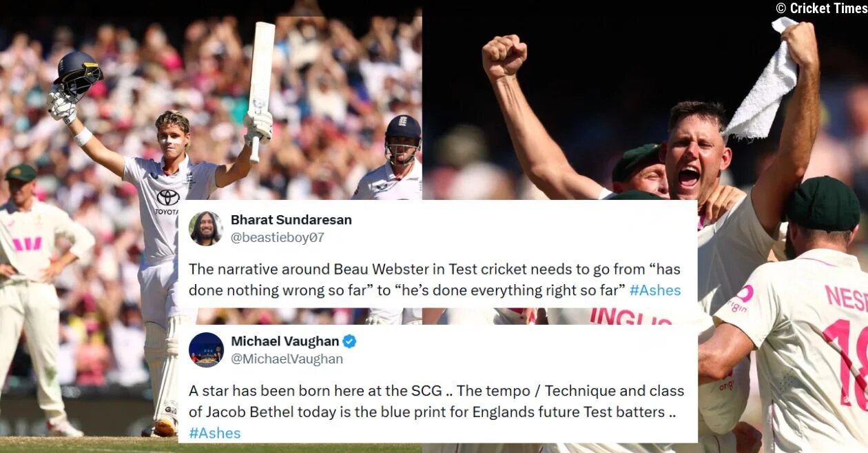Click Michael Vaughan's blue verified badge
Image resolution: width=868 pixels, height=453 pixels.
(x=350, y=341)
